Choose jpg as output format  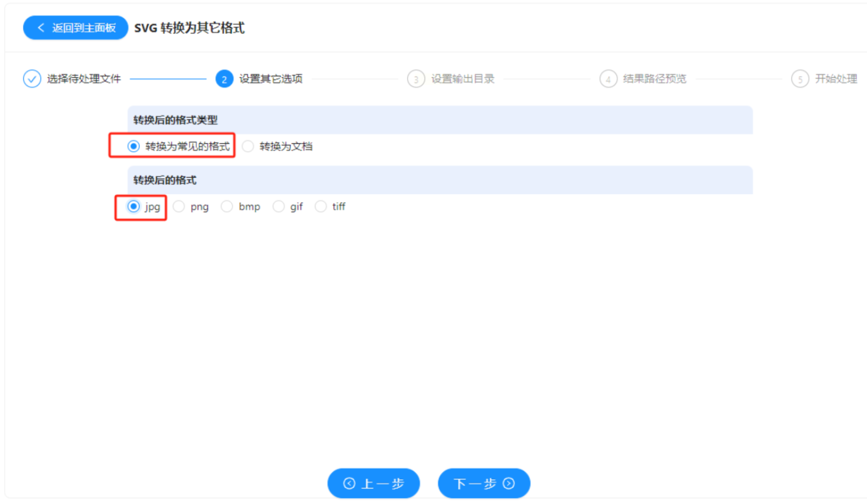pos(133,206)
